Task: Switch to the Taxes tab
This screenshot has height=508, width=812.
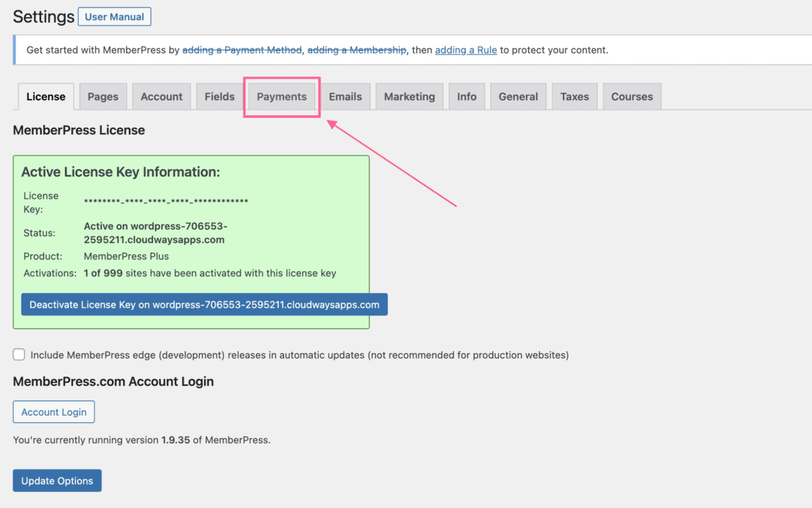Action: click(575, 97)
